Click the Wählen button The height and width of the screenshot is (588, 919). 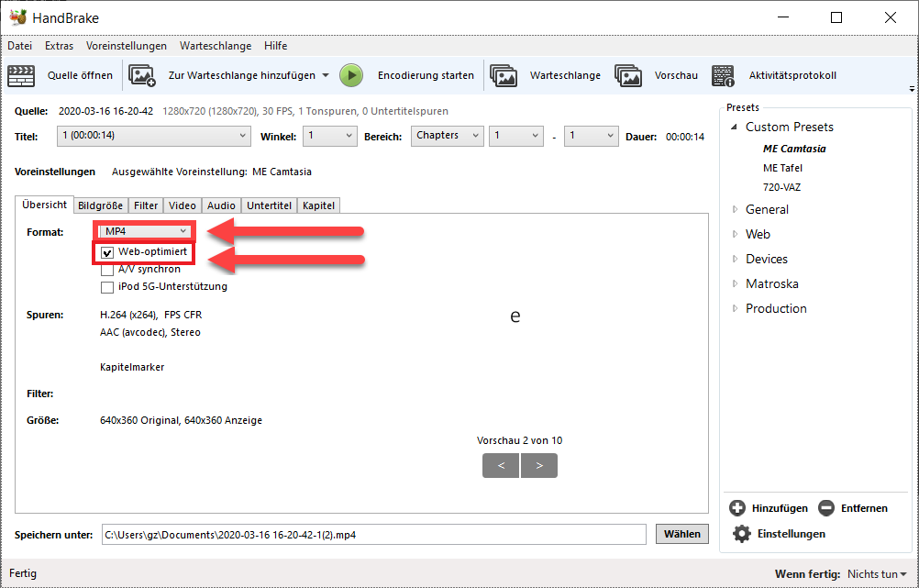(x=681, y=534)
